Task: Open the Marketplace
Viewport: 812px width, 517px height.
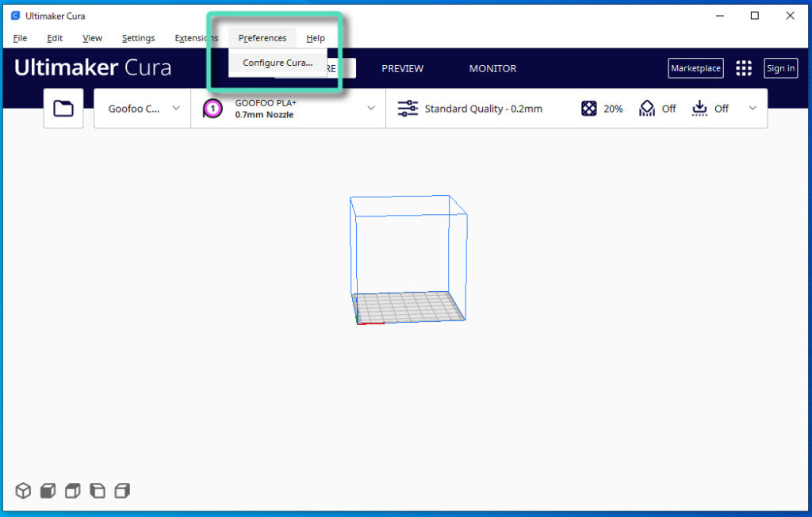Action: [x=695, y=68]
